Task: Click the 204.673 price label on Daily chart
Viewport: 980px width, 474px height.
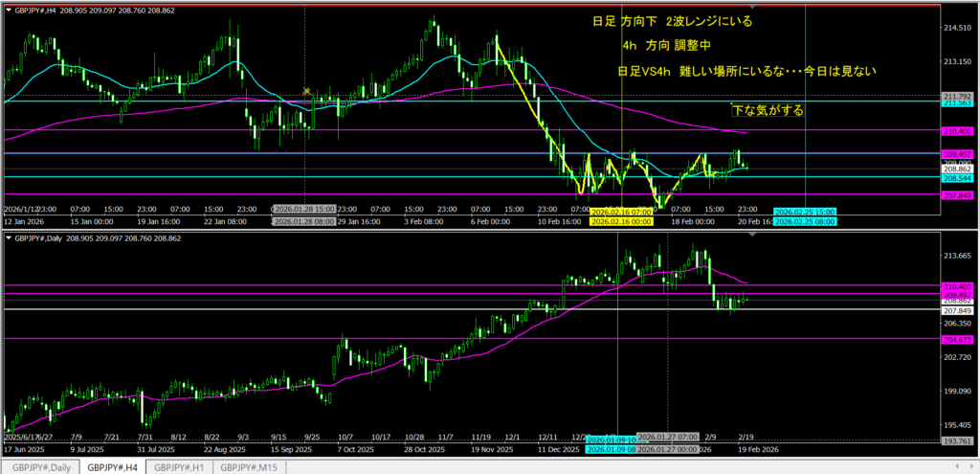Action: click(x=958, y=339)
